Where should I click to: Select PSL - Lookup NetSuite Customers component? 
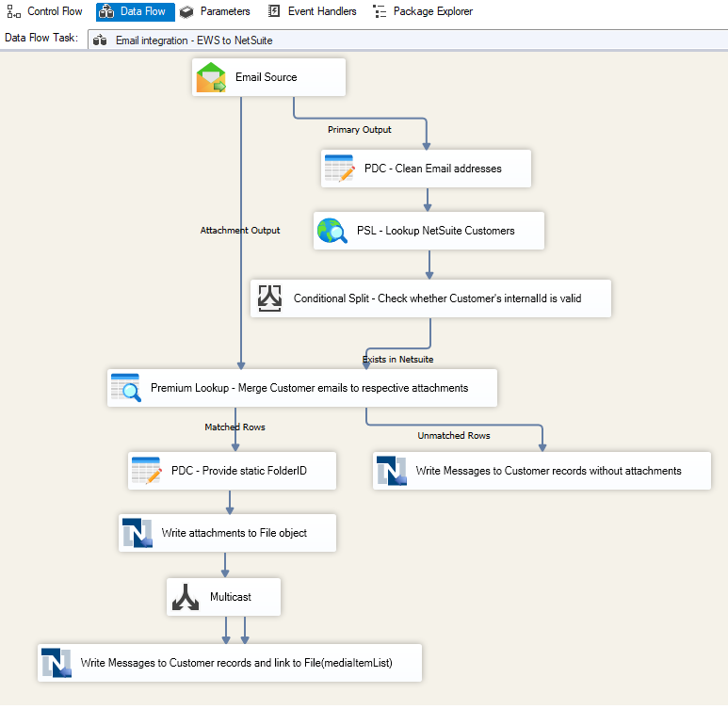(x=429, y=231)
